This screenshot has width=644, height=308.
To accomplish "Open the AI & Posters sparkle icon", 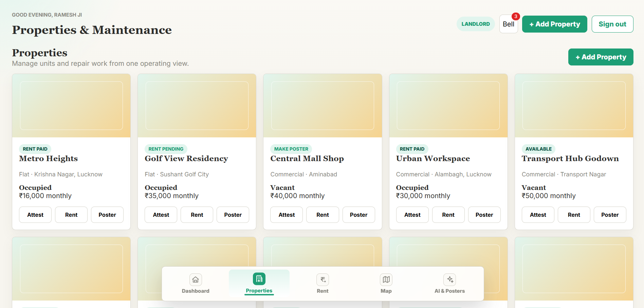I will tap(450, 280).
